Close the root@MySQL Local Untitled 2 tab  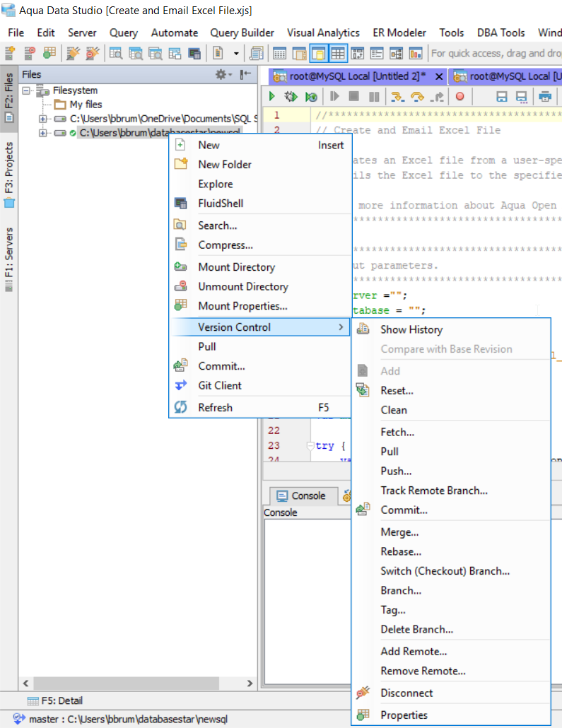click(x=439, y=76)
